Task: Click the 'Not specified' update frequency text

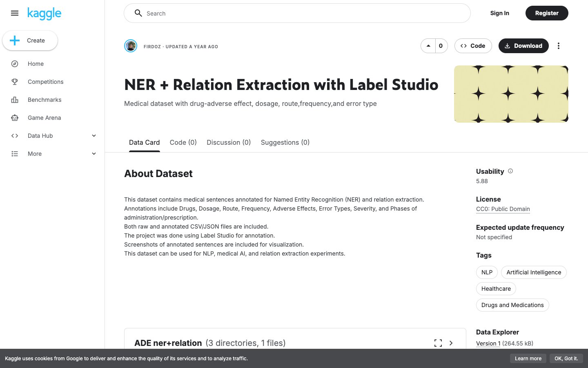Action: (494, 237)
